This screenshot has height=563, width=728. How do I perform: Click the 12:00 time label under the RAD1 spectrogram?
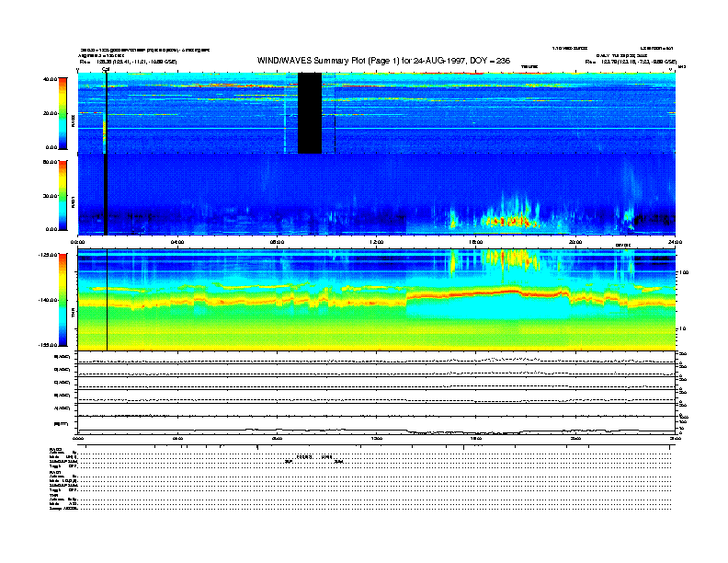(x=377, y=242)
